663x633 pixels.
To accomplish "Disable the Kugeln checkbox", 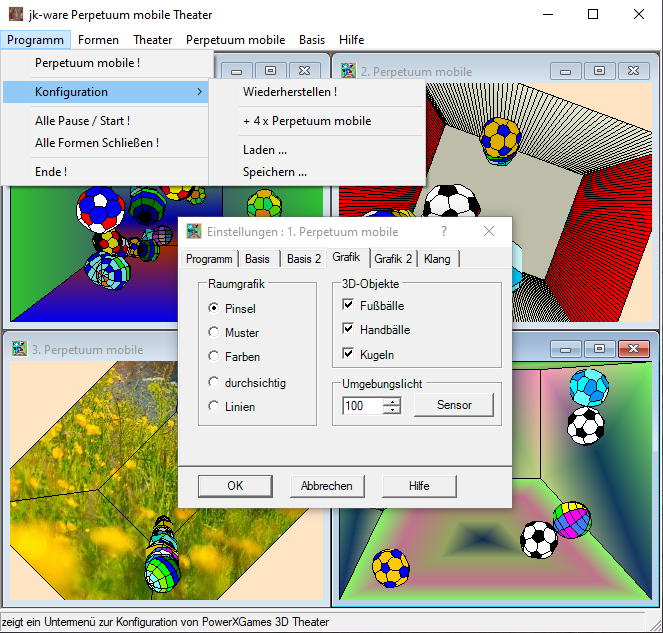I will click(348, 353).
